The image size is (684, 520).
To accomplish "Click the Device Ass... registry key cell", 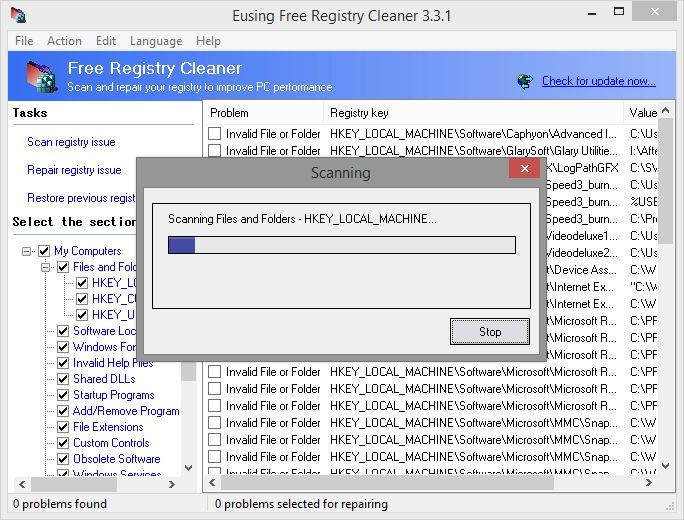I will tap(582, 270).
